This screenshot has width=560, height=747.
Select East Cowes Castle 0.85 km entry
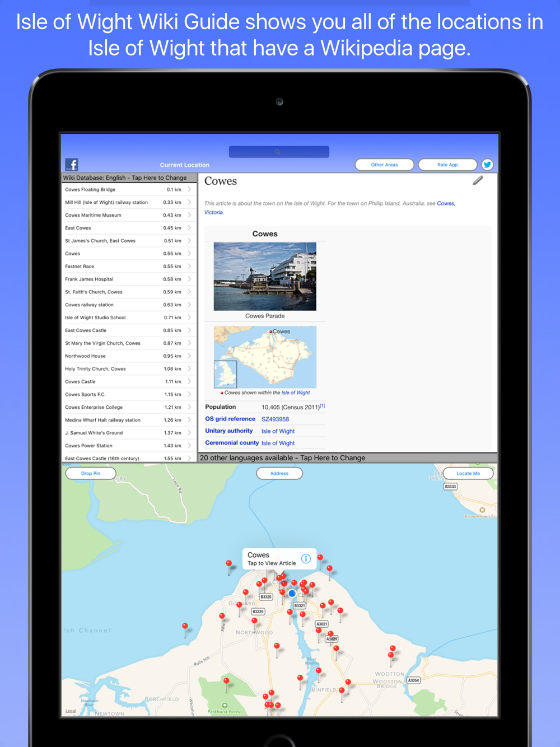point(129,330)
